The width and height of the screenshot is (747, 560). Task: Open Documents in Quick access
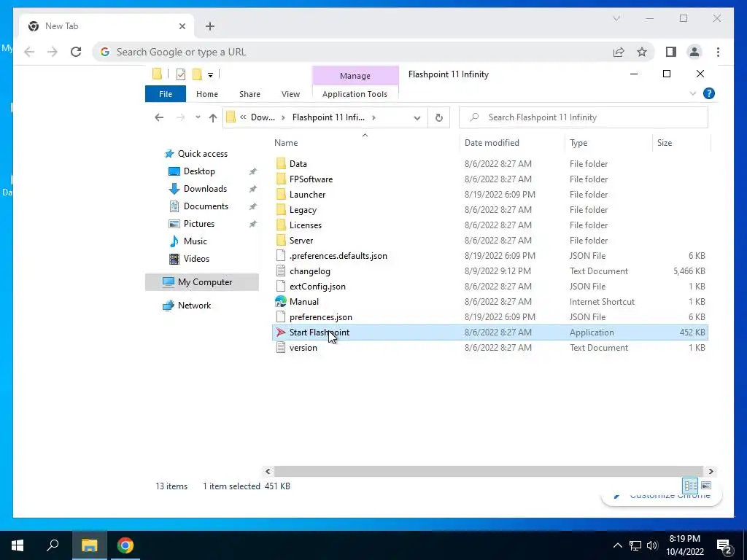pyautogui.click(x=206, y=206)
